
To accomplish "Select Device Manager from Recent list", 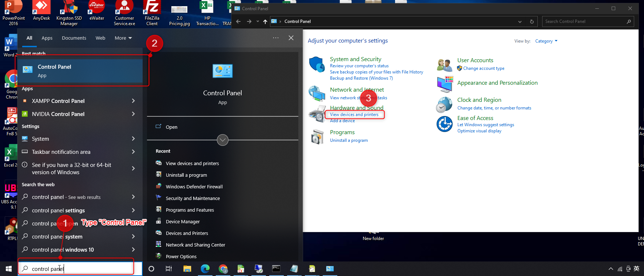I will click(x=183, y=221).
